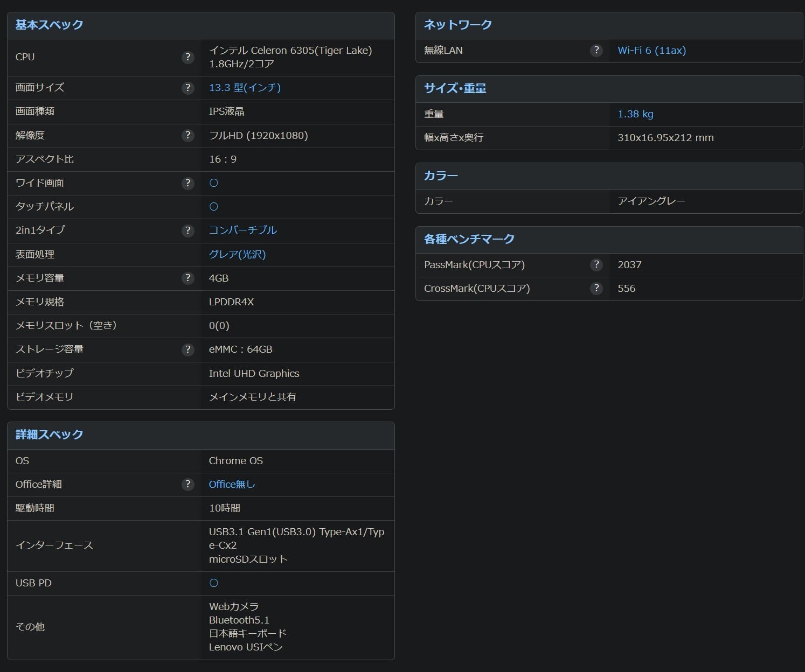Click the ストレージ容量 question mark icon

click(188, 349)
